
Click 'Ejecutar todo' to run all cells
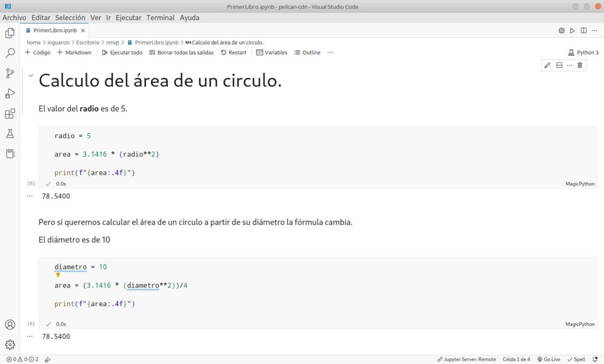coord(122,52)
